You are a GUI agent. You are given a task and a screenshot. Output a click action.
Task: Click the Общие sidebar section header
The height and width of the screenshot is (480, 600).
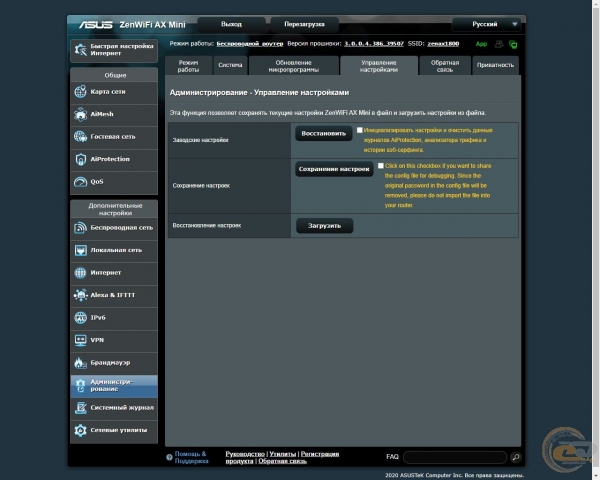[115, 75]
